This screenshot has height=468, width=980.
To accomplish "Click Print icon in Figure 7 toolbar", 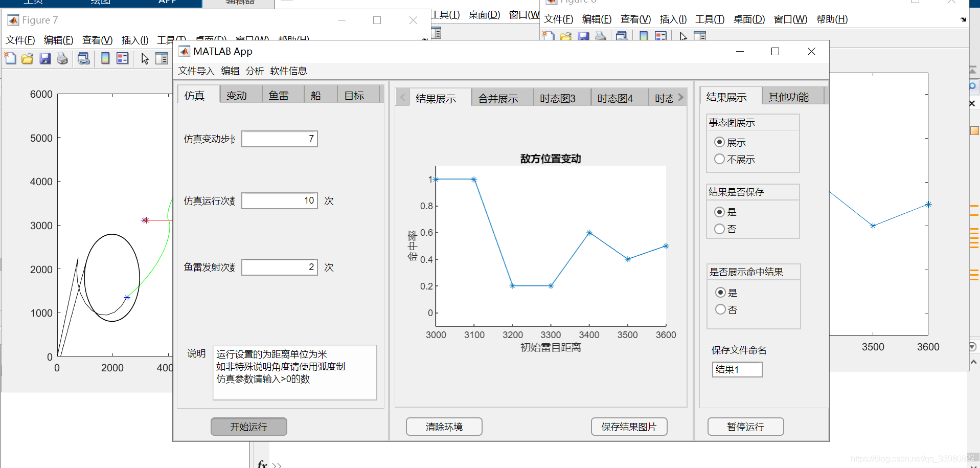I will point(62,58).
